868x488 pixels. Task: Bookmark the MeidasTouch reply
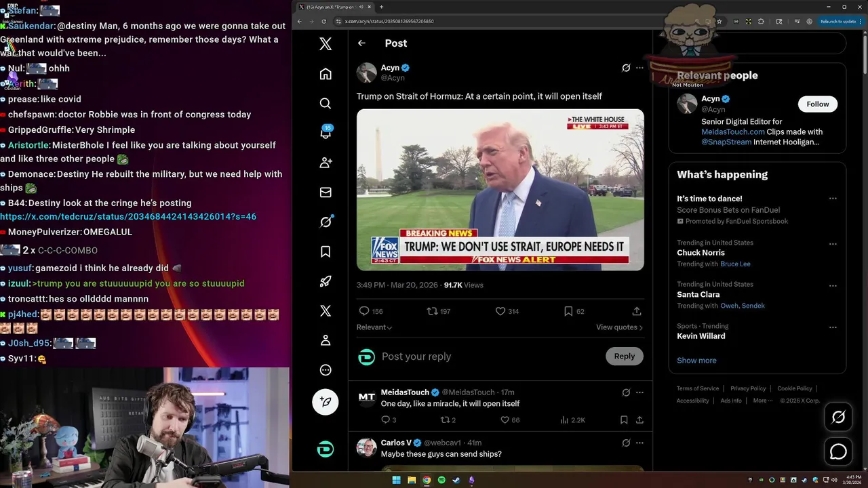pos(624,420)
